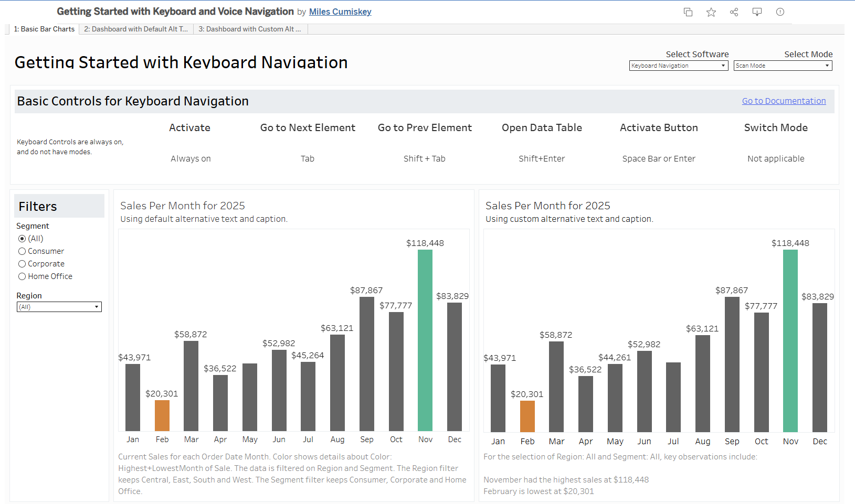Open the Select Software dropdown
Image resolution: width=855 pixels, height=504 pixels.
[x=678, y=66]
